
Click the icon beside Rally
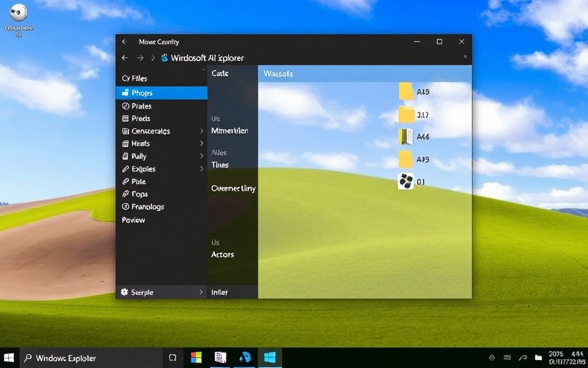[126, 156]
